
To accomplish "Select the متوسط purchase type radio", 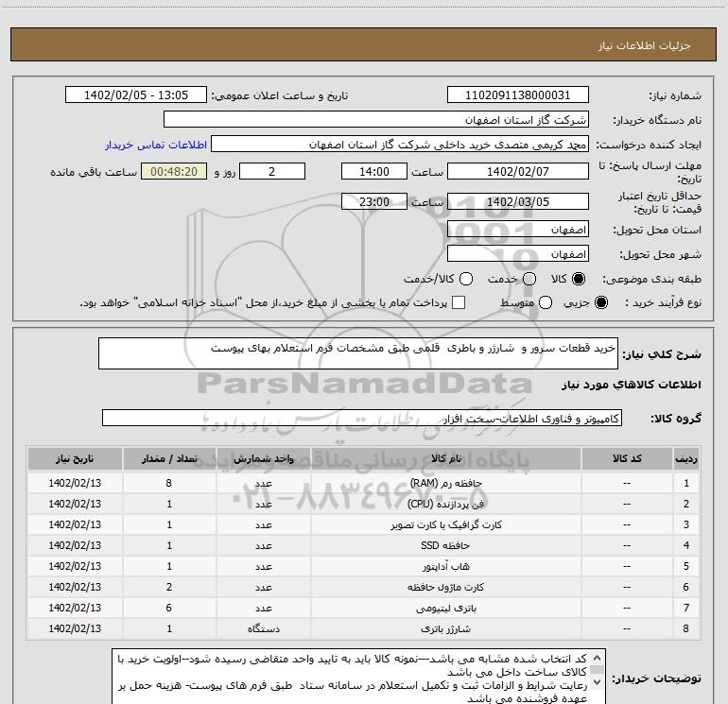I will point(546,302).
